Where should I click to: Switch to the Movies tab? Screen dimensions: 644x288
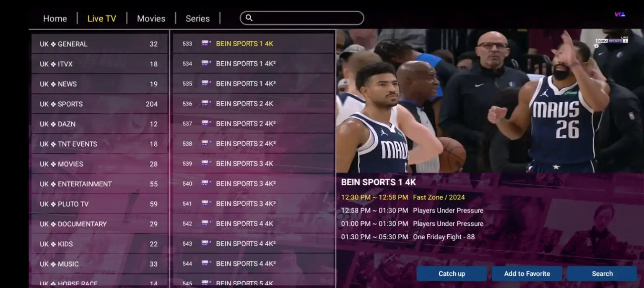pos(151,18)
